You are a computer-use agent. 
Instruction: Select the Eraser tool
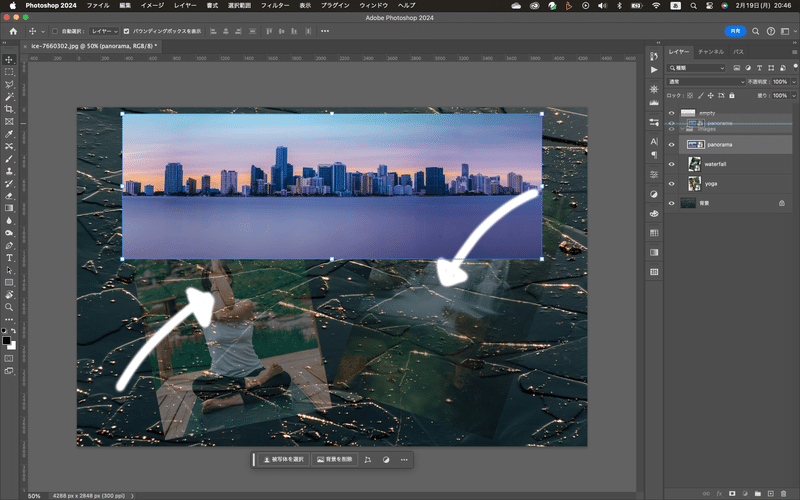[x=9, y=196]
